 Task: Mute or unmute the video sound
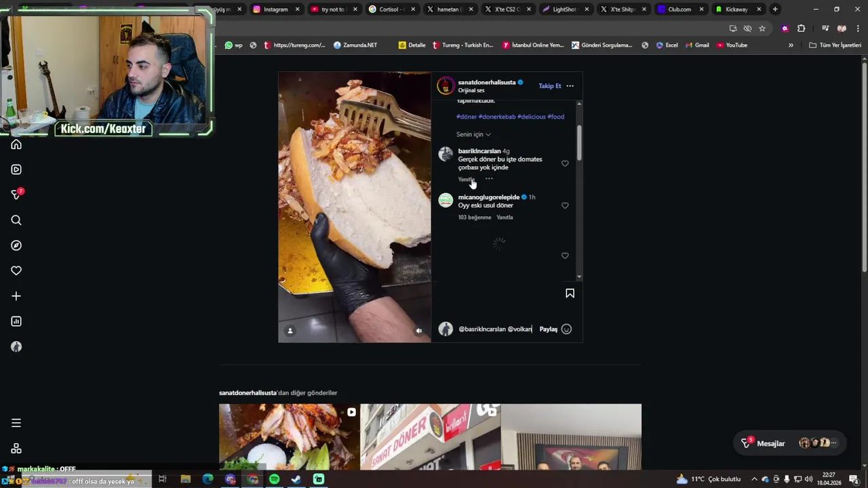(x=419, y=331)
